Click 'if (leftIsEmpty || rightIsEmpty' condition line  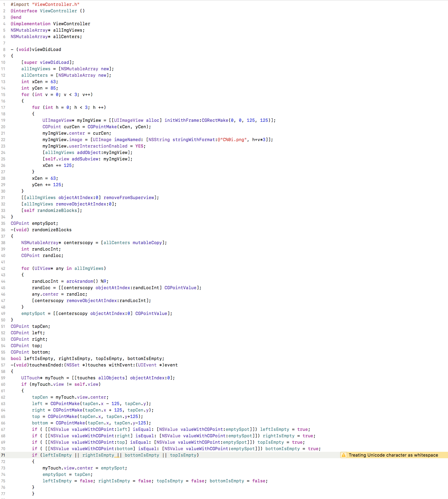(x=115, y=455)
